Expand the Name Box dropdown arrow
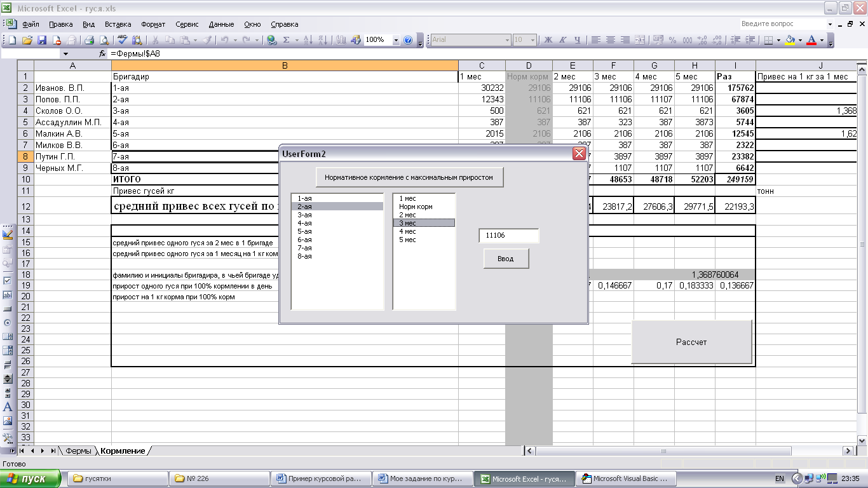The width and height of the screenshot is (868, 488). click(x=65, y=54)
